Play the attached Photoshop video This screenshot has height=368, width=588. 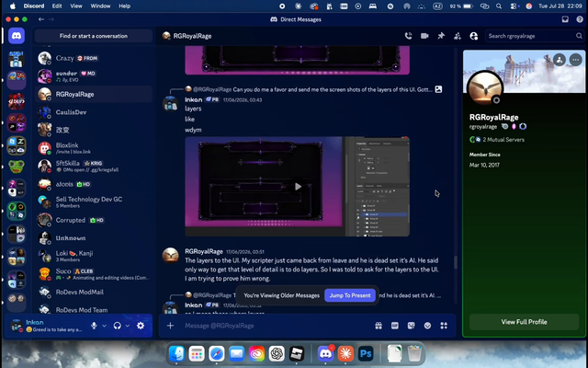click(298, 187)
